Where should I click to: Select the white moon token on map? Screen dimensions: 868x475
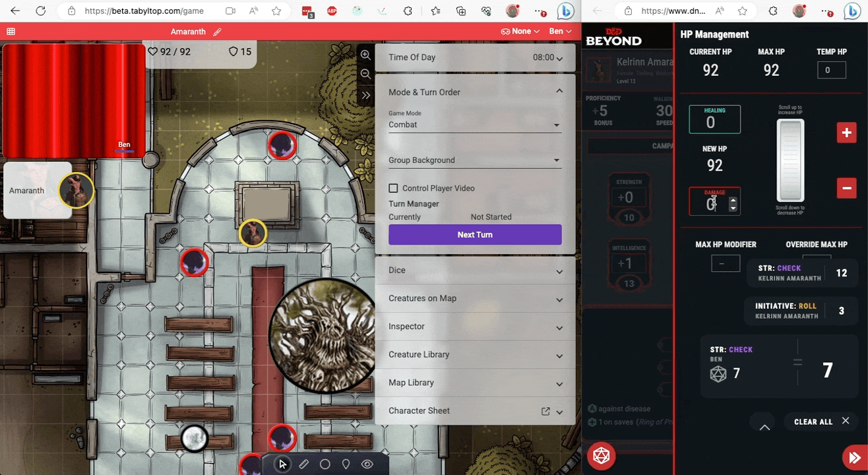(195, 439)
